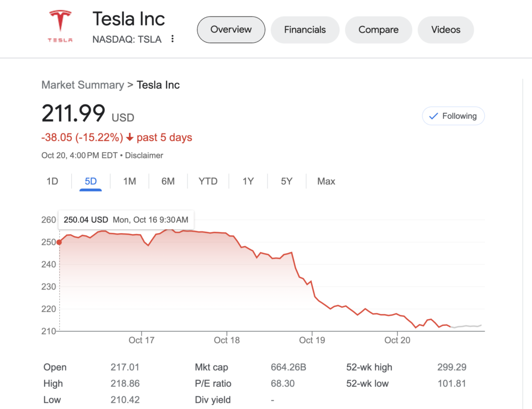Switch chart to 5Y range
Screen dimensions: 532x409
click(x=287, y=181)
